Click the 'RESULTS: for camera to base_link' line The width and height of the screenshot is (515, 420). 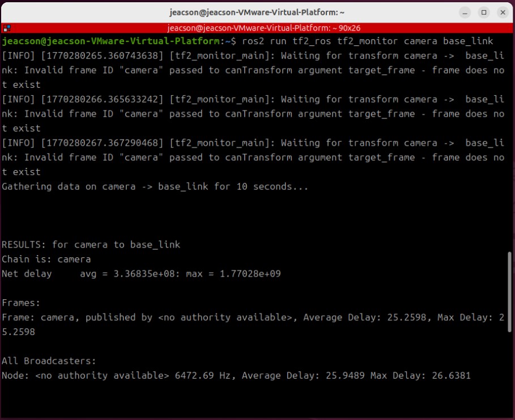click(x=91, y=245)
